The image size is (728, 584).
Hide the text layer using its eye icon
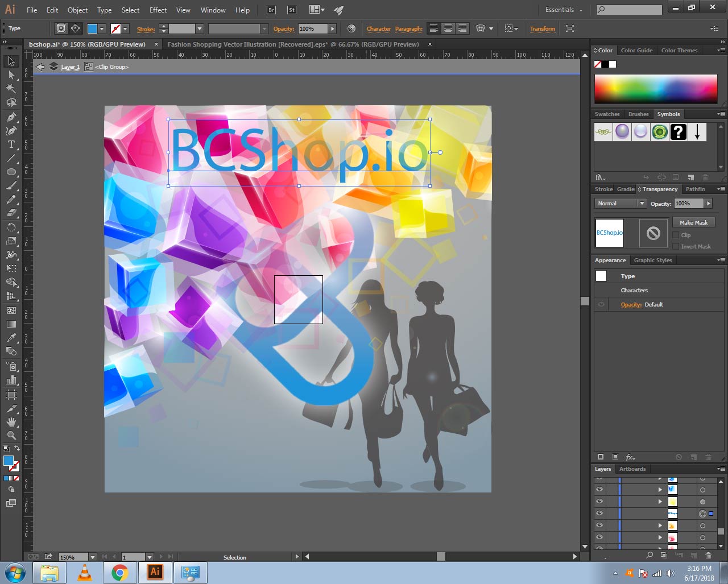point(599,513)
